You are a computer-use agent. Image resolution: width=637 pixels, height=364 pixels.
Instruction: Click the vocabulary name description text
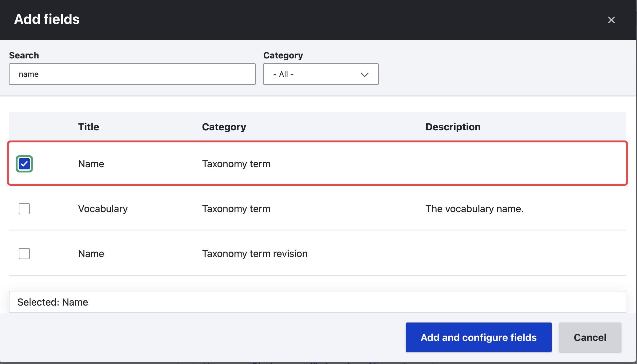[x=474, y=209]
